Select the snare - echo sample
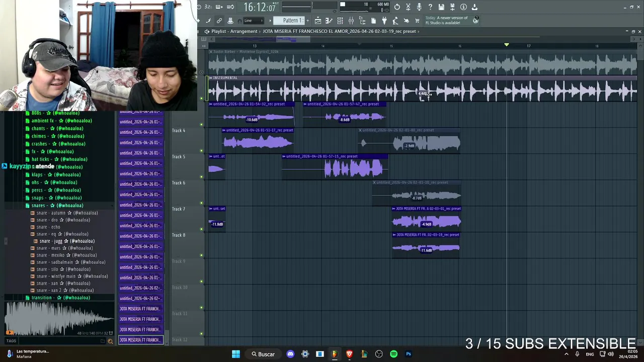 coord(48,227)
